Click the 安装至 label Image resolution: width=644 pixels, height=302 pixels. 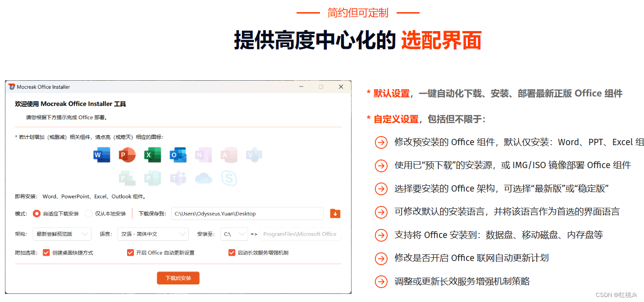207,234
